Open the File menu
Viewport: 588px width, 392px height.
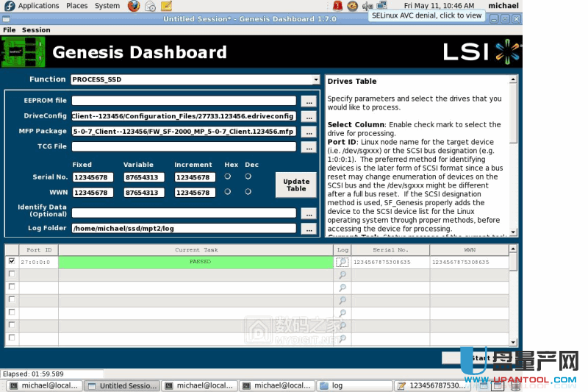(x=9, y=30)
